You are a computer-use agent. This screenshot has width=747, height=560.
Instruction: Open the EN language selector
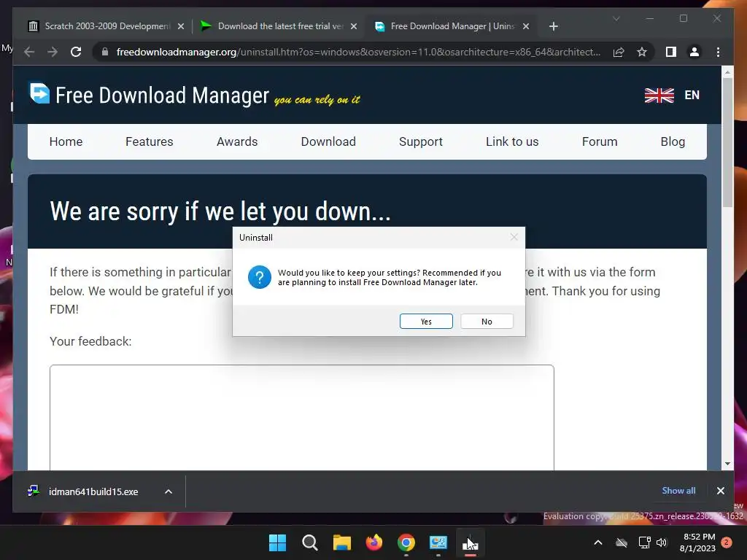(692, 95)
